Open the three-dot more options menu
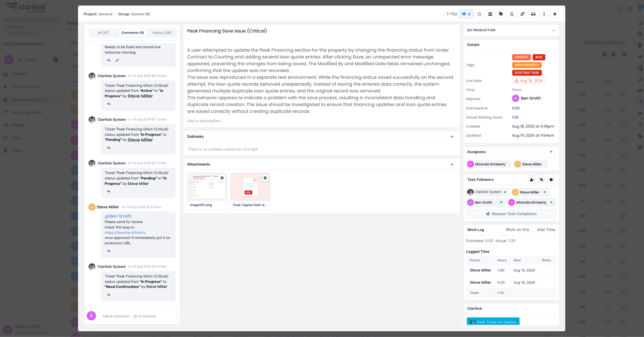This screenshot has width=644, height=337. click(x=544, y=14)
